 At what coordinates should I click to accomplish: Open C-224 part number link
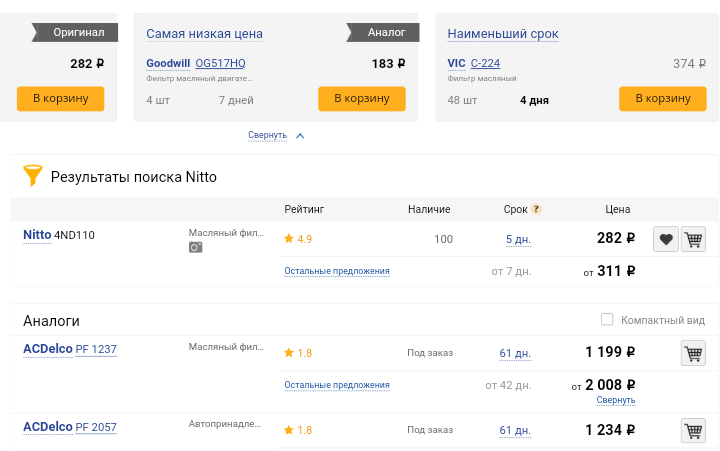[x=485, y=63]
